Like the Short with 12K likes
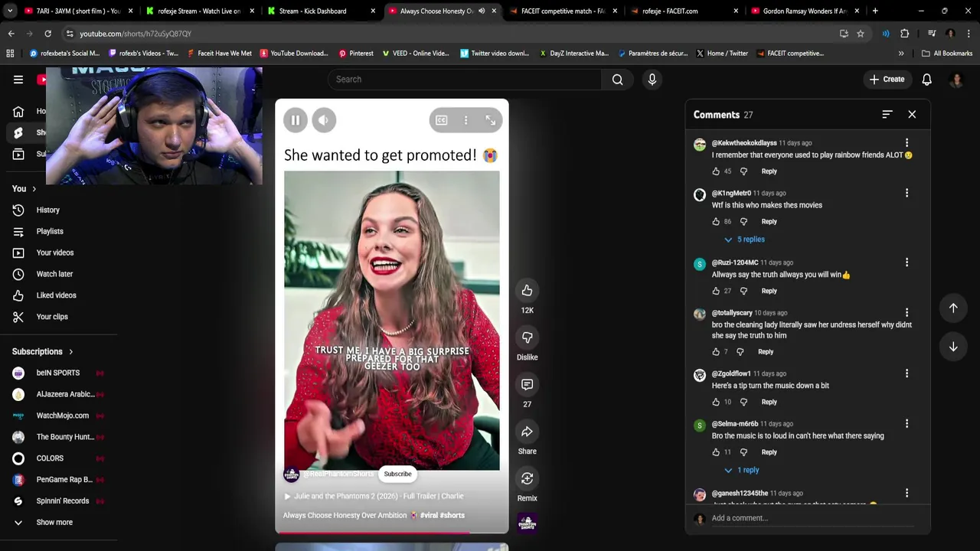This screenshot has height=551, width=980. (x=527, y=290)
